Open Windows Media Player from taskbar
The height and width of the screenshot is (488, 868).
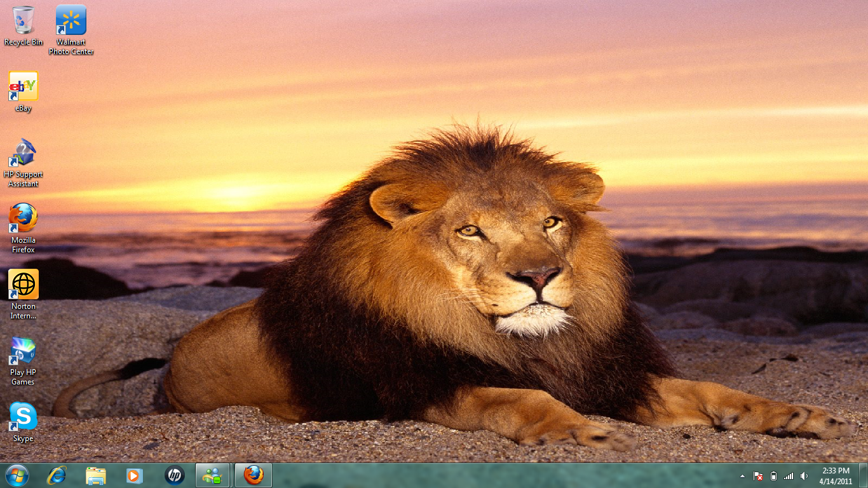pyautogui.click(x=135, y=475)
